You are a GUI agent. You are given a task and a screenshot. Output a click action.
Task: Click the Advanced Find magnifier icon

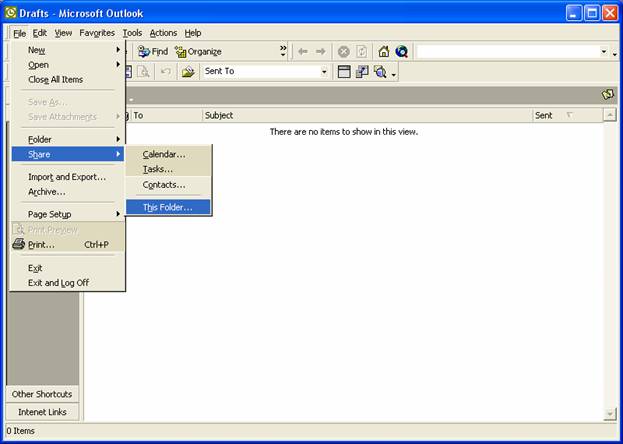380,72
